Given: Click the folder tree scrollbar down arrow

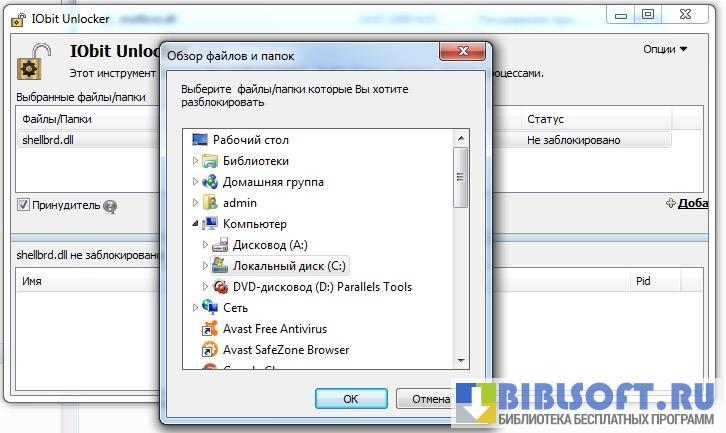Looking at the screenshot, I should [461, 361].
